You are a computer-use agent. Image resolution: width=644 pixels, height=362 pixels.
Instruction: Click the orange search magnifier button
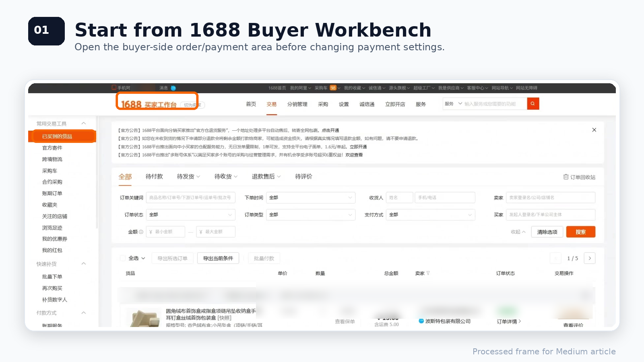pyautogui.click(x=533, y=104)
